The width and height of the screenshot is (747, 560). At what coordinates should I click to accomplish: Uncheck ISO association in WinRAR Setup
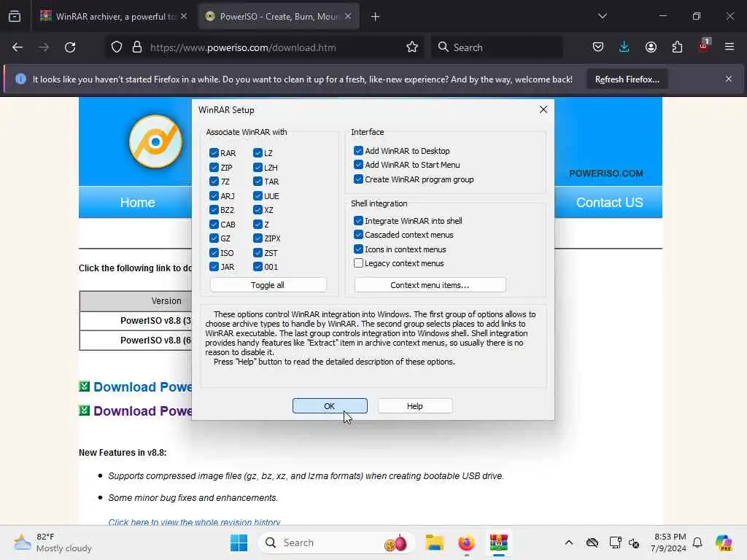[x=214, y=253]
